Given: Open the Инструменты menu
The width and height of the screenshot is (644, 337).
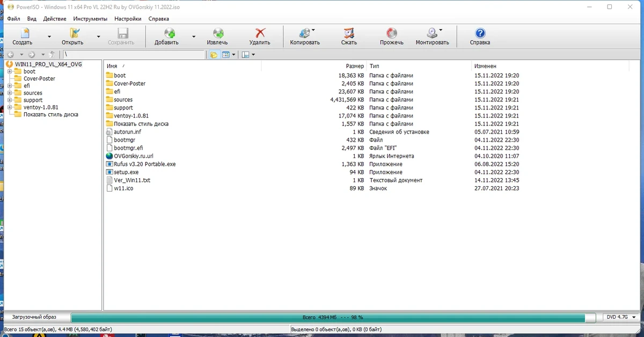Looking at the screenshot, I should [90, 19].
